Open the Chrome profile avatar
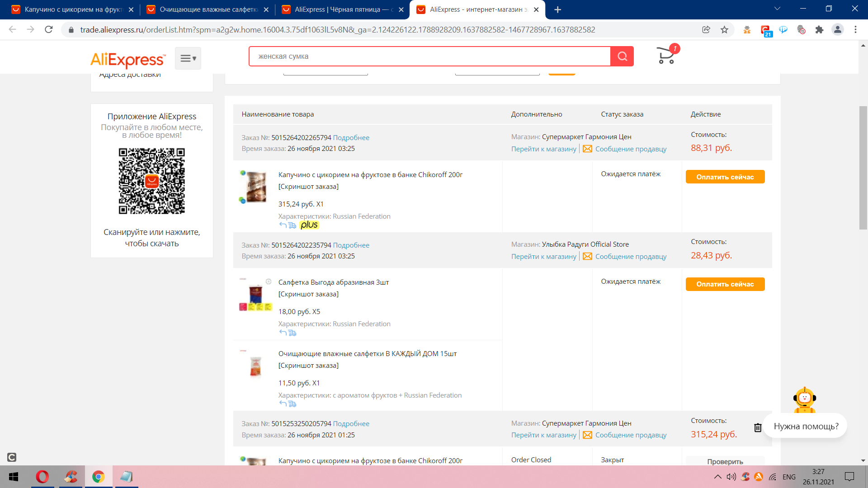Screen dimensions: 868x488 pos(838,29)
